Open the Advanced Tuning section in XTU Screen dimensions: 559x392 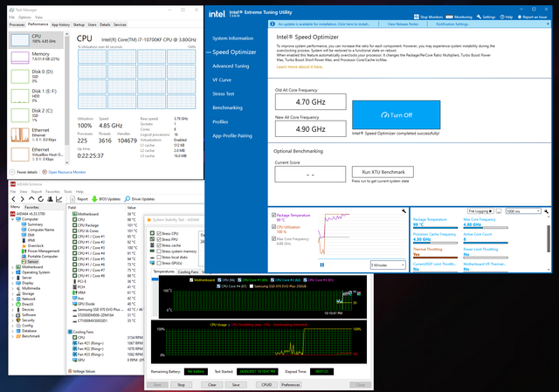(x=231, y=66)
